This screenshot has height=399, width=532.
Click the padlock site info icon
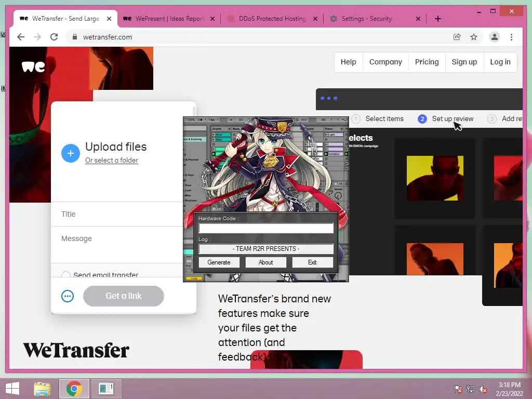coord(75,37)
